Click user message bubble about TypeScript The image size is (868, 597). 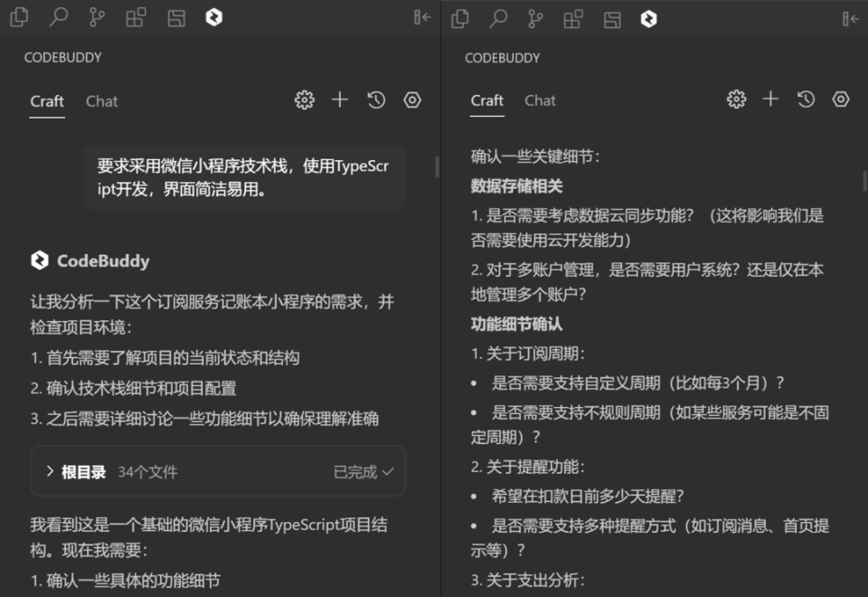[x=245, y=177]
